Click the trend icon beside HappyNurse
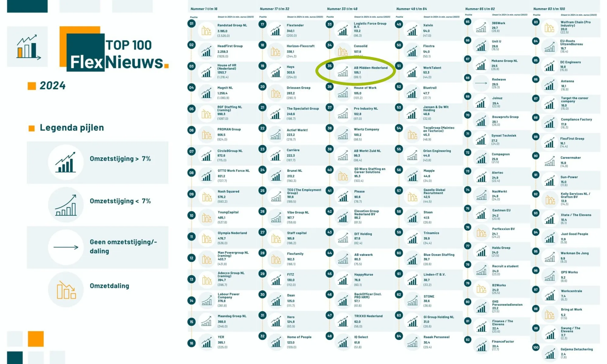The image size is (607, 364). pos(343,280)
